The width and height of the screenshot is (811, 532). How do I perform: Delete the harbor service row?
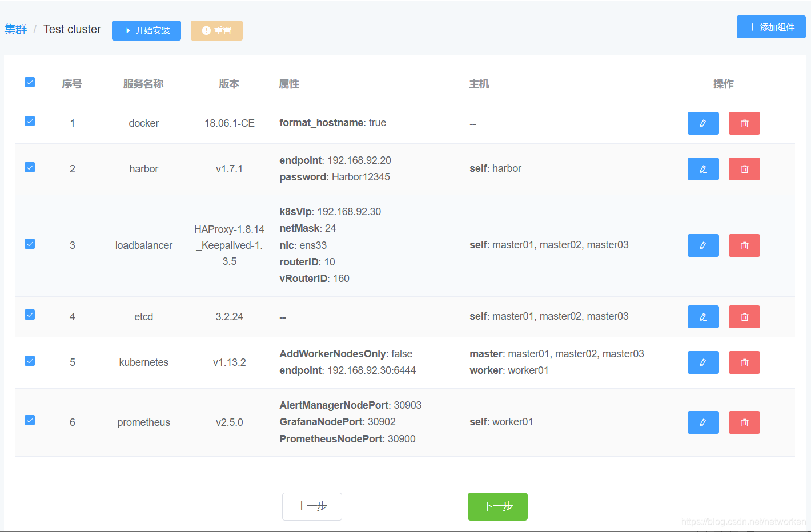coord(744,169)
